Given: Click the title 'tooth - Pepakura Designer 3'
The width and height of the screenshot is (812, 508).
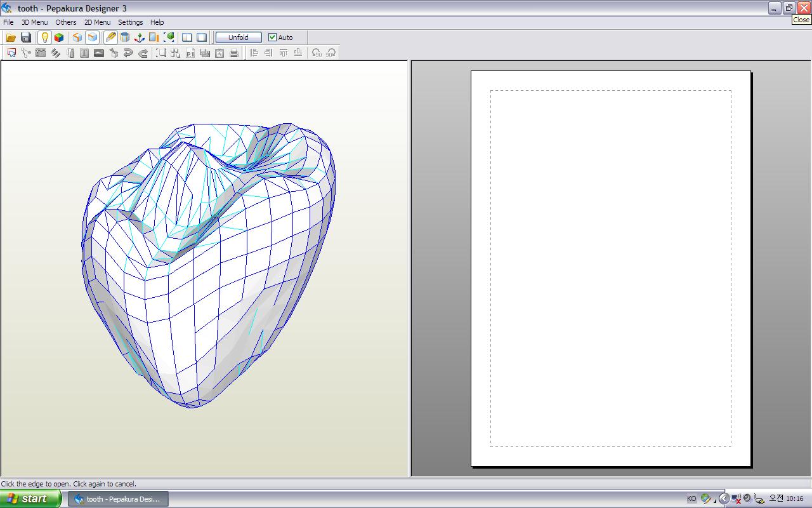Looking at the screenshot, I should (x=72, y=8).
